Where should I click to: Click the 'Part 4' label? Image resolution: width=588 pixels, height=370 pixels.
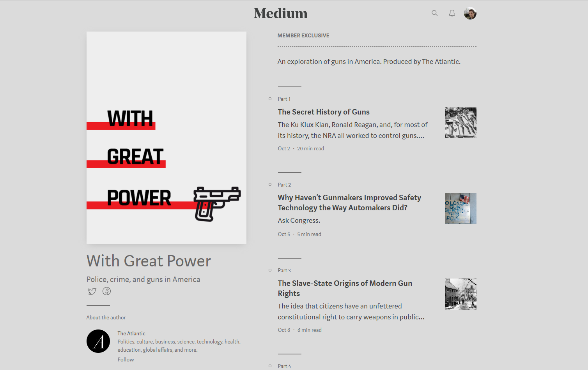pyautogui.click(x=284, y=366)
